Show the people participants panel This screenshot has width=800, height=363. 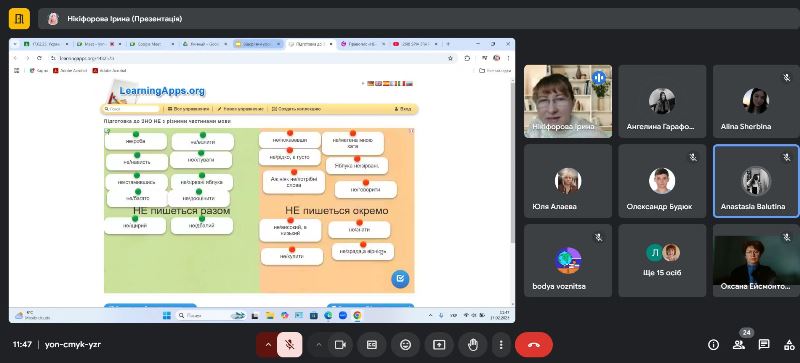pos(739,345)
